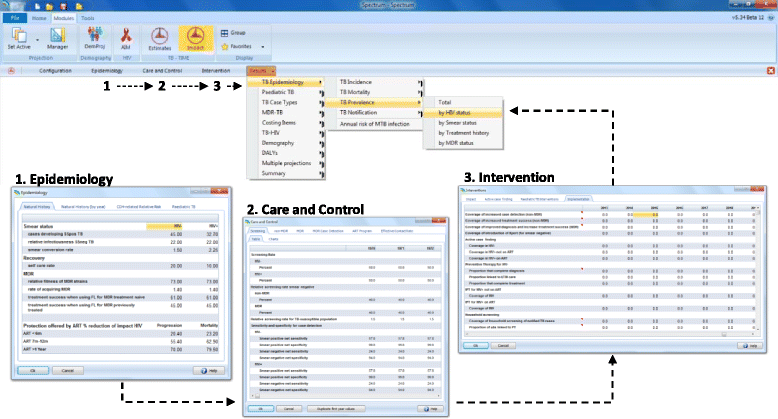Expand the TB-HIV submenu

click(x=286, y=133)
